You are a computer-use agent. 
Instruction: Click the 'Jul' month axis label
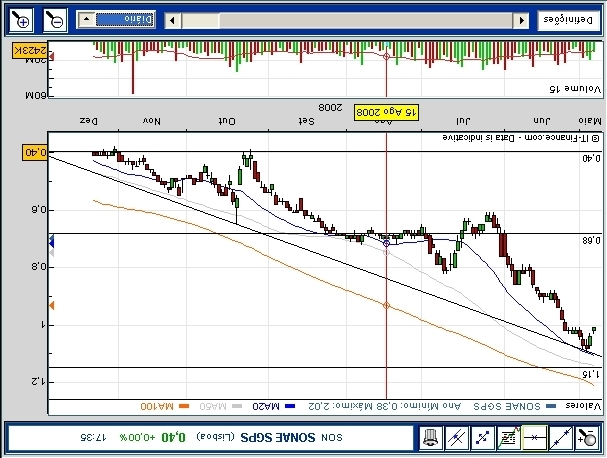point(463,121)
